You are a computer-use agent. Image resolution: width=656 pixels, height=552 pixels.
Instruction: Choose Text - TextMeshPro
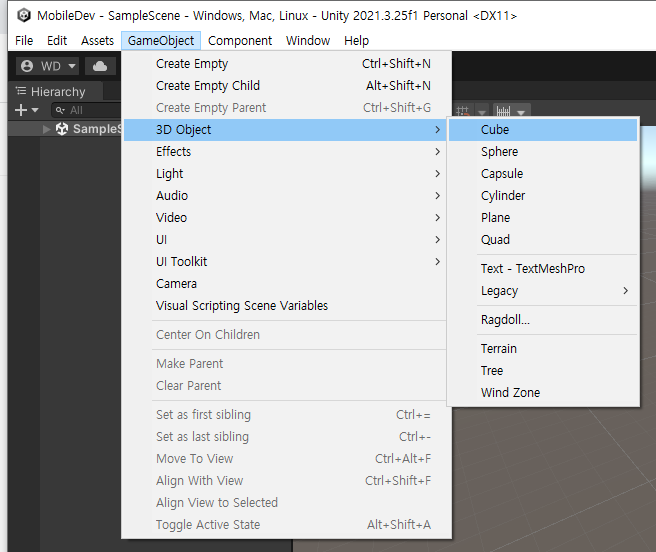[x=543, y=269]
